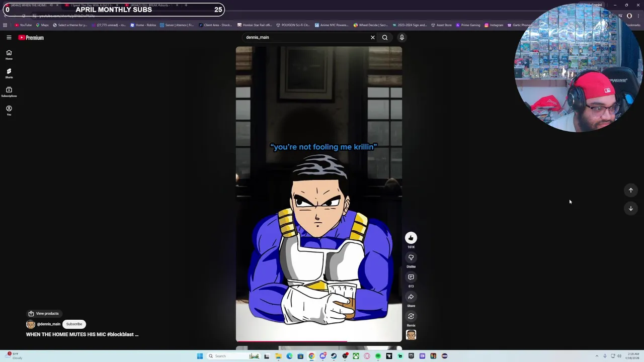Open the taskbar clock and date

[x=633, y=356]
